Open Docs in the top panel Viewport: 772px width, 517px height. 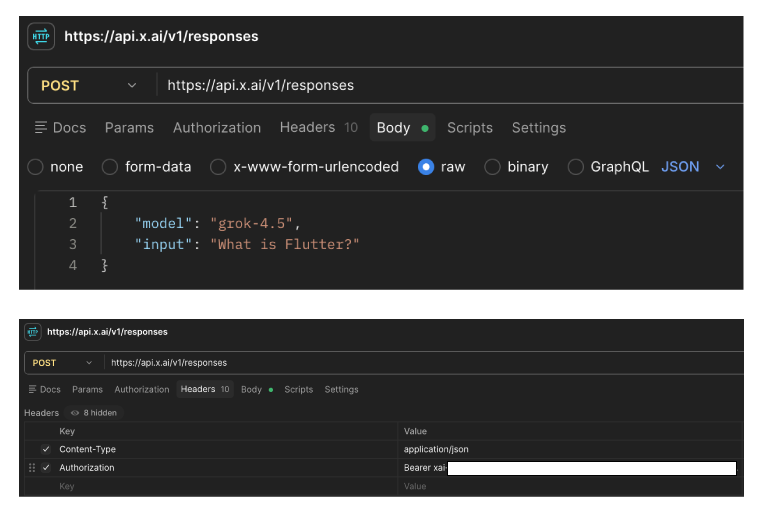[61, 128]
